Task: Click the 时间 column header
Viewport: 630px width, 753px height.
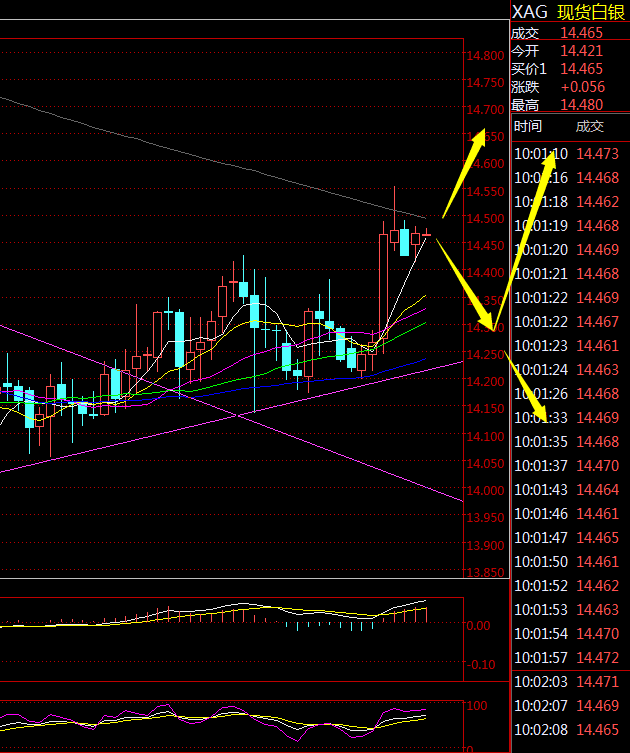Action: tap(527, 126)
